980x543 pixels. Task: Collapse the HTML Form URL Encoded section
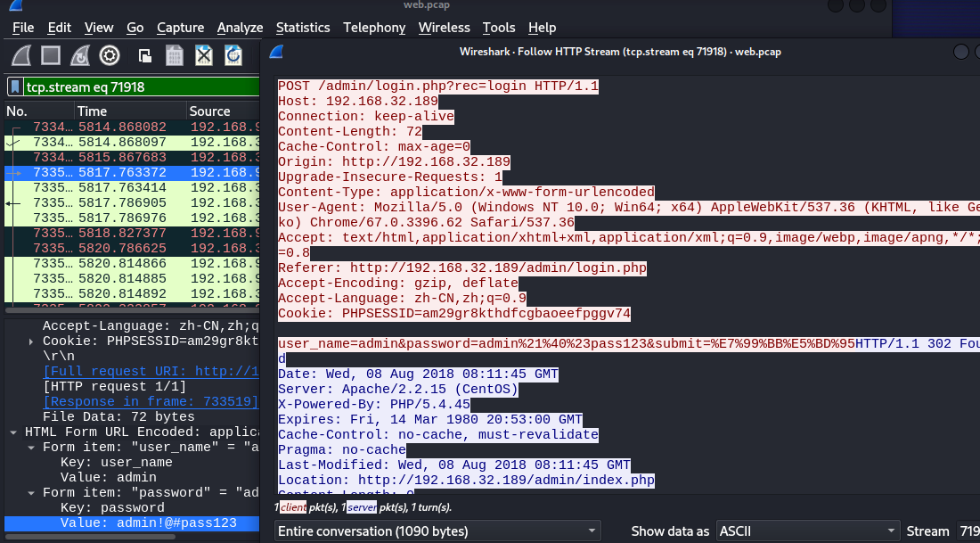pyautogui.click(x=13, y=432)
